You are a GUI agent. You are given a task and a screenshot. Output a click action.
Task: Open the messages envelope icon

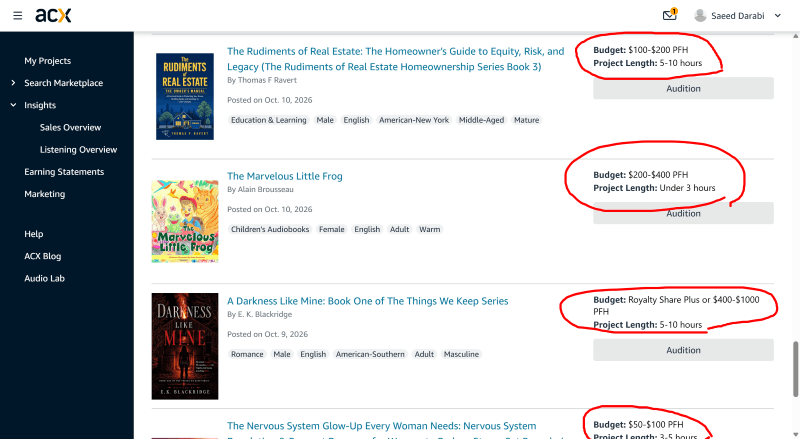[669, 15]
